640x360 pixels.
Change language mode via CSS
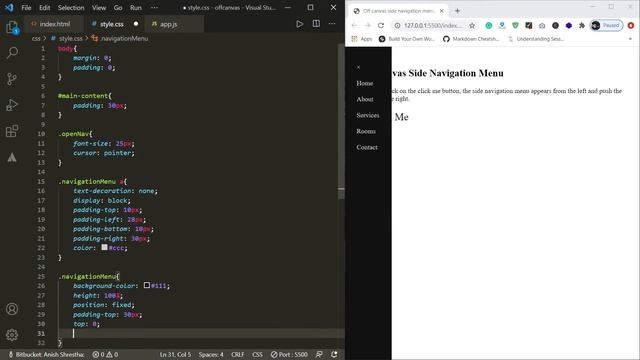257,354
